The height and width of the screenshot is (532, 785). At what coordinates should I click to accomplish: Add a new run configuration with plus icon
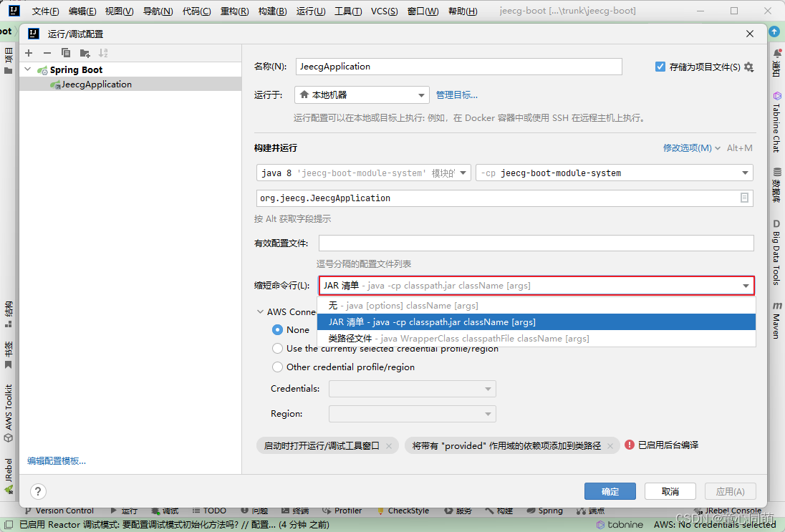[29, 53]
